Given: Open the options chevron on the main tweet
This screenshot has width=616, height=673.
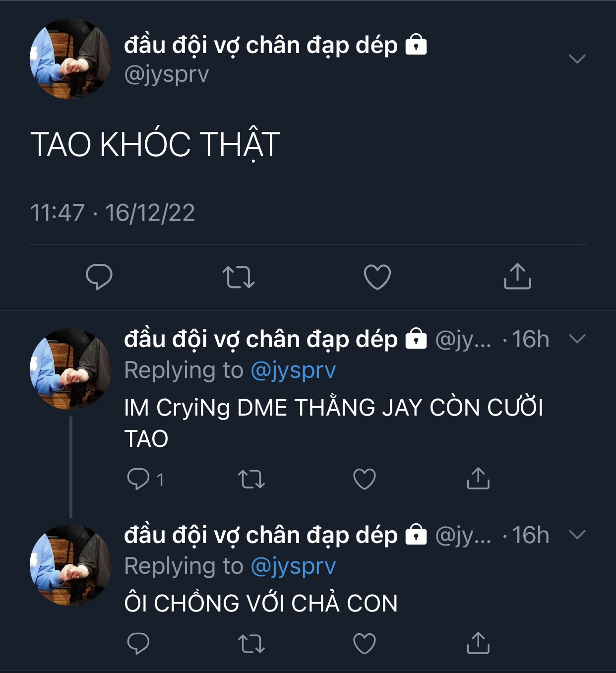Looking at the screenshot, I should (577, 59).
